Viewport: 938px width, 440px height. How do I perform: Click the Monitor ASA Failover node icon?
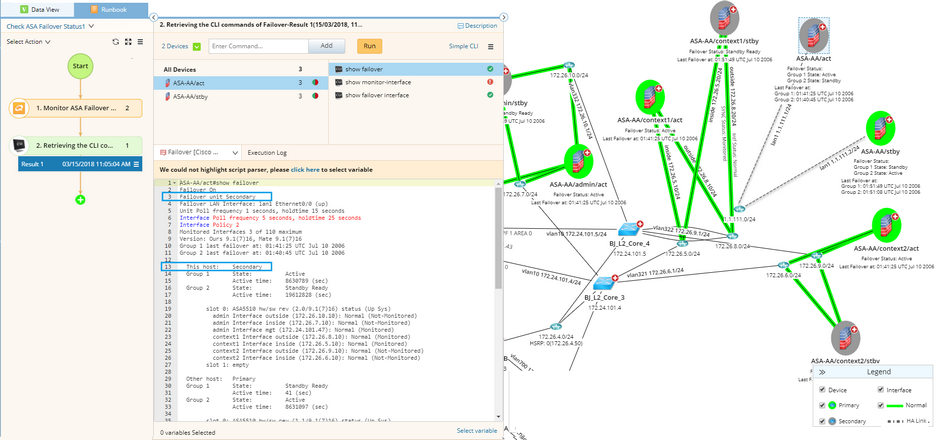tap(19, 108)
